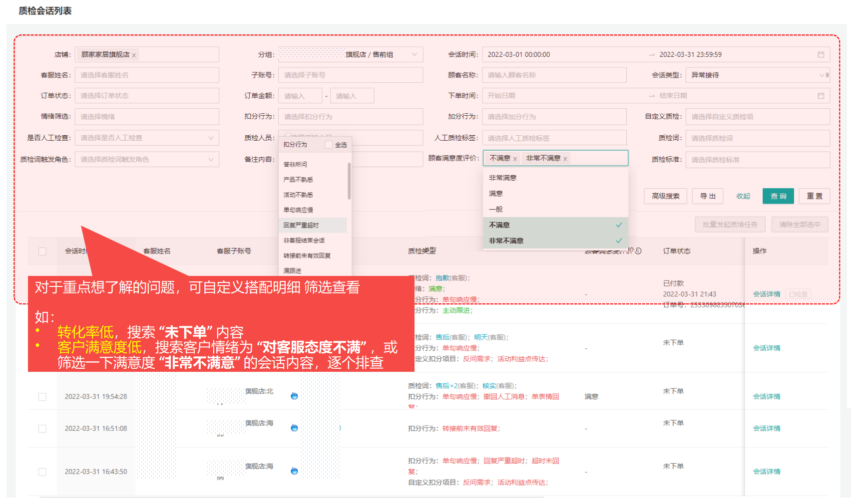Viewport: 851px width, 504px height.
Task: Toggle the table header select-all checkbox
Action: click(42, 251)
